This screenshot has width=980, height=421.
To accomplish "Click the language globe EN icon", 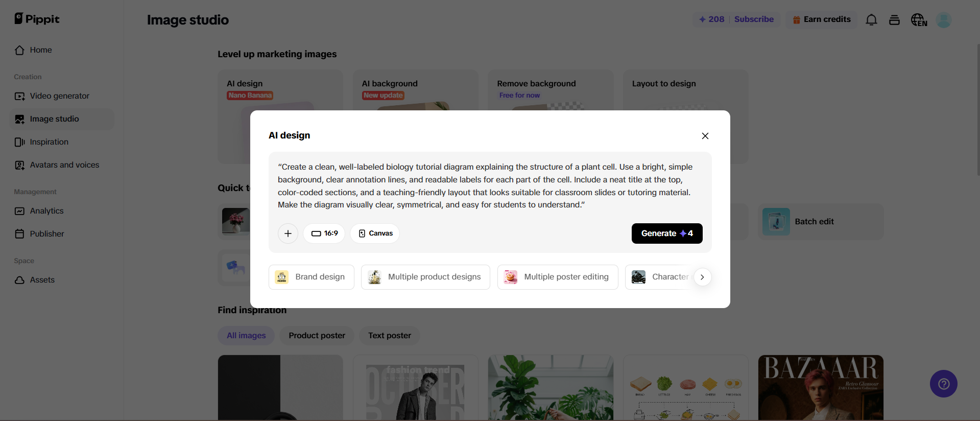I will coord(919,20).
